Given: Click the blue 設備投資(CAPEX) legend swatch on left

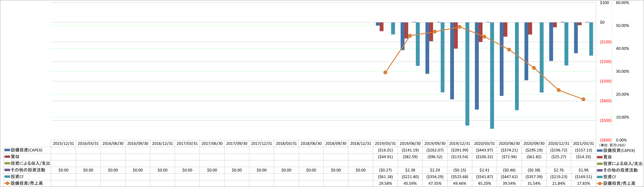Looking at the screenshot, I should point(7,150).
